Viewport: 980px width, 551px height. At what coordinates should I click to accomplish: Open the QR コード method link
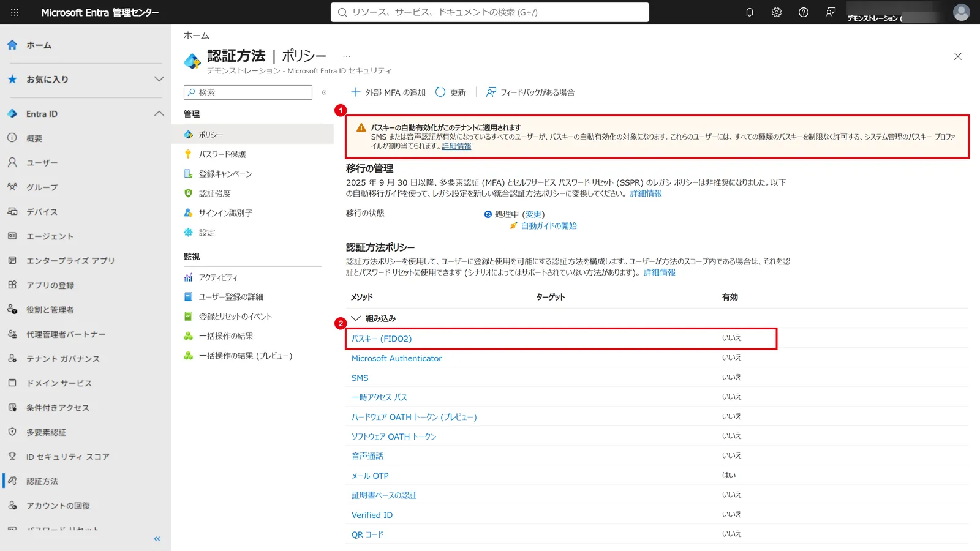pos(367,534)
